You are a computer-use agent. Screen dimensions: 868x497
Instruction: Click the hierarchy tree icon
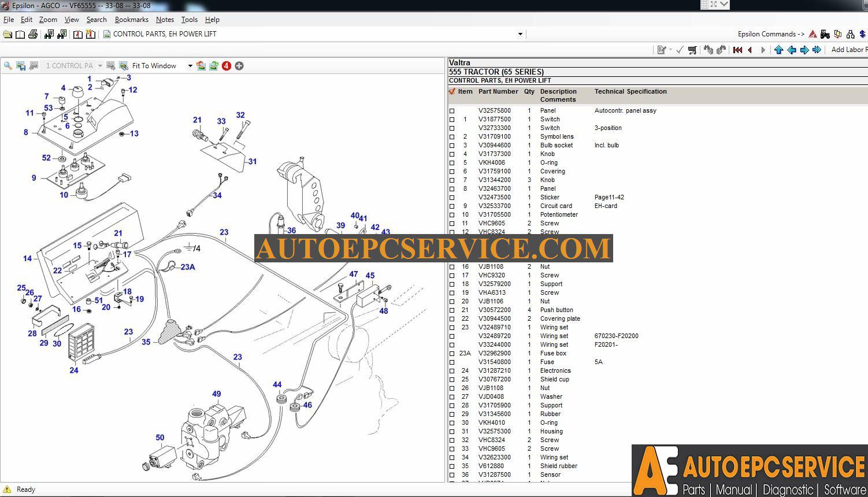pos(850,34)
